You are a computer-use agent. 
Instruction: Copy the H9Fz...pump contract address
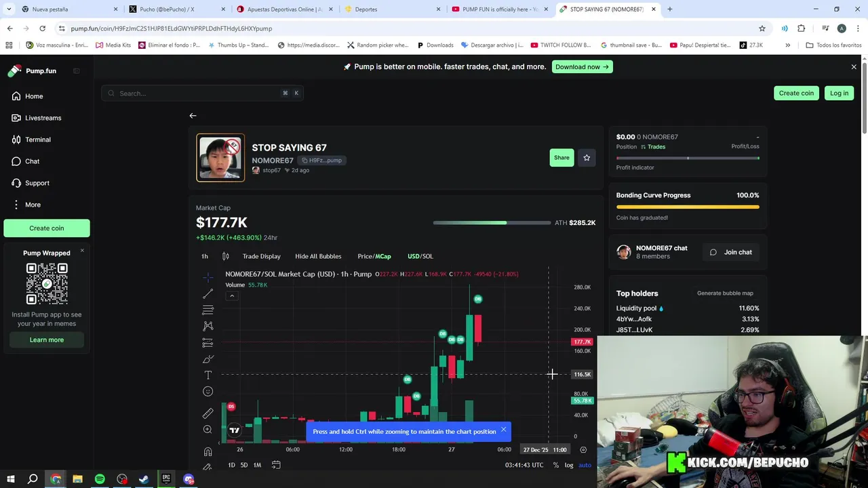coord(322,160)
